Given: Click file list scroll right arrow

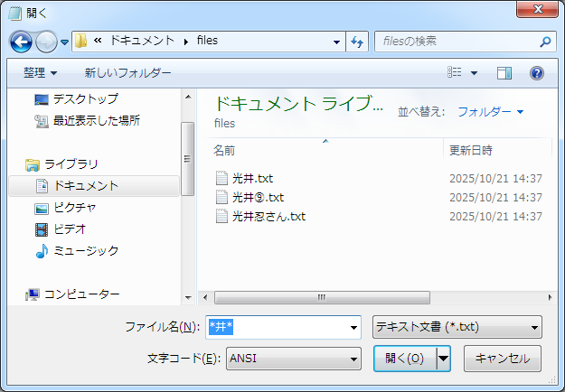Looking at the screenshot, I should tap(550, 298).
